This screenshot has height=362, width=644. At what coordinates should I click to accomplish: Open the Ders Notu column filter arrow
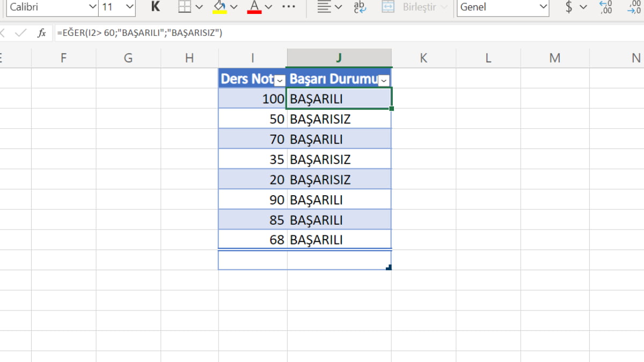(280, 80)
